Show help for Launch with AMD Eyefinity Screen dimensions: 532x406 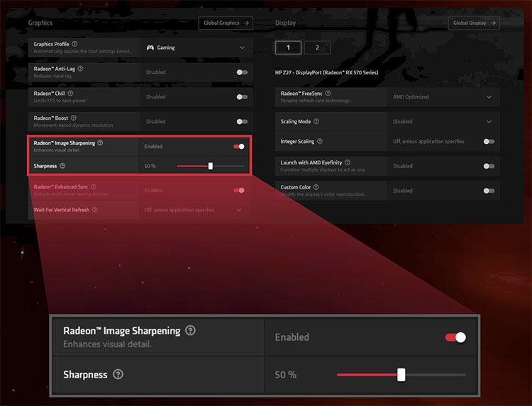click(x=348, y=162)
